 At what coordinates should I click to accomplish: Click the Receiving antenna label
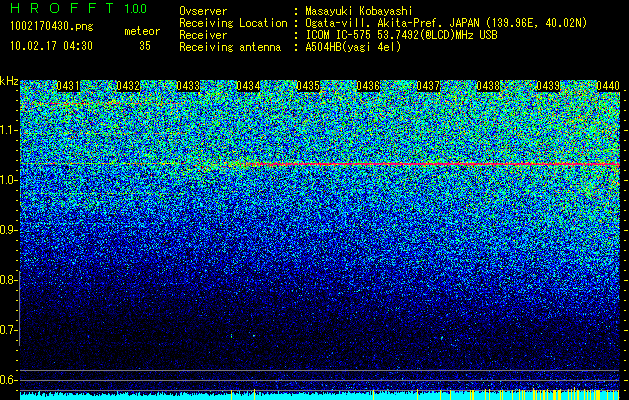pos(230,47)
